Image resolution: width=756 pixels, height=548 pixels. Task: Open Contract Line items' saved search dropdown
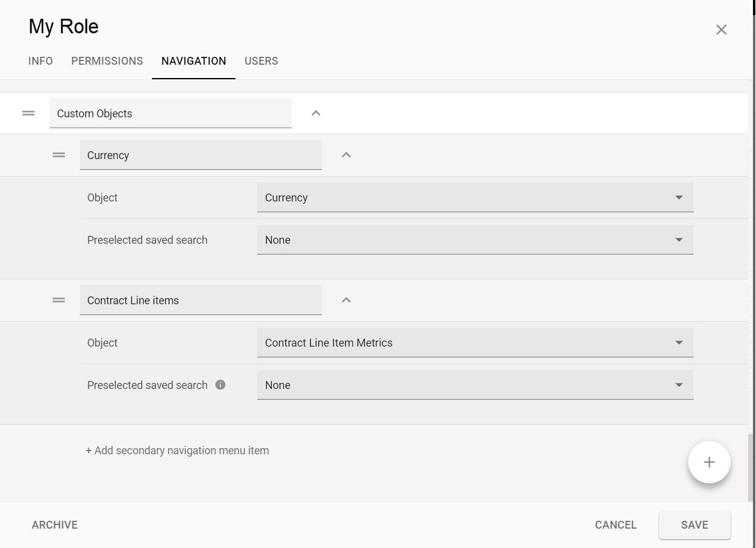tap(475, 385)
